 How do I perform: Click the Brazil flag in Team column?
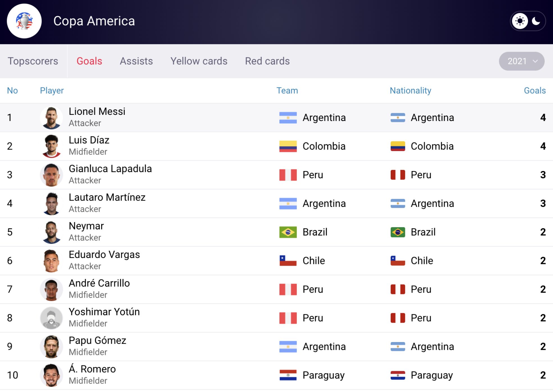click(x=288, y=232)
